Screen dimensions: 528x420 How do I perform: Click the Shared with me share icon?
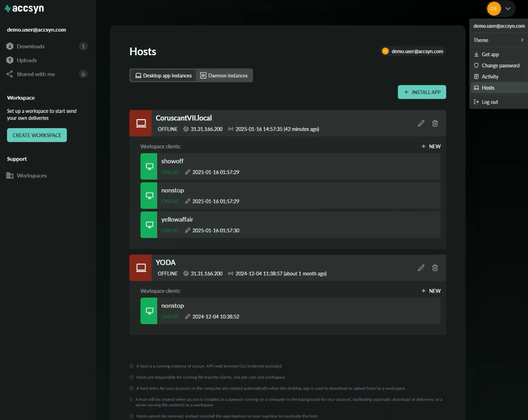[x=10, y=74]
